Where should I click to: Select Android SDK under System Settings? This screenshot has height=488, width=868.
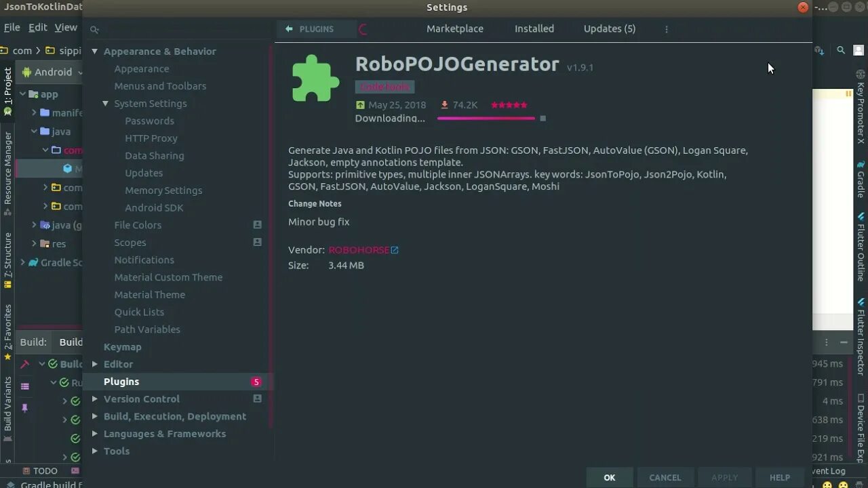[x=154, y=208]
